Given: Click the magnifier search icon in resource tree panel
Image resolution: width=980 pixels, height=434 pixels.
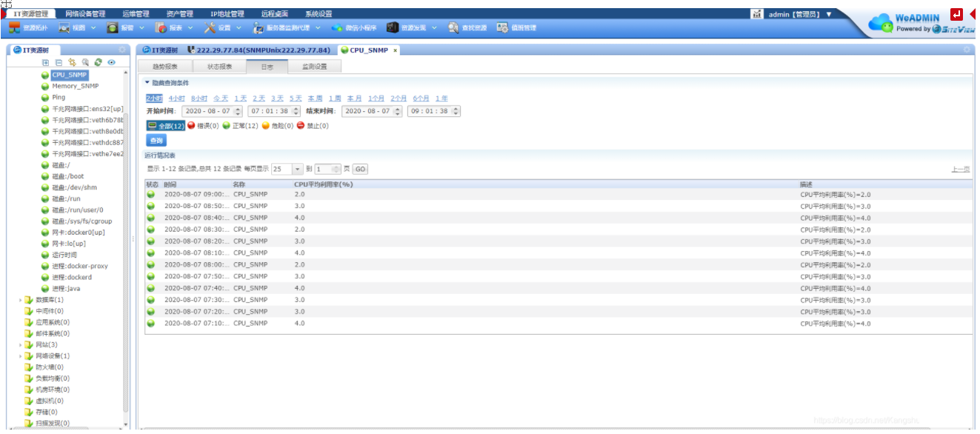Looking at the screenshot, I should tap(84, 62).
